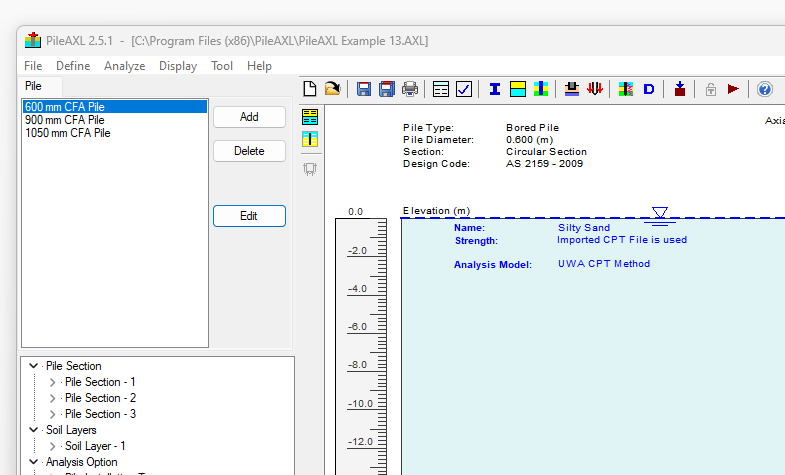Image resolution: width=785 pixels, height=475 pixels.
Task: Open the File menu
Action: point(33,66)
